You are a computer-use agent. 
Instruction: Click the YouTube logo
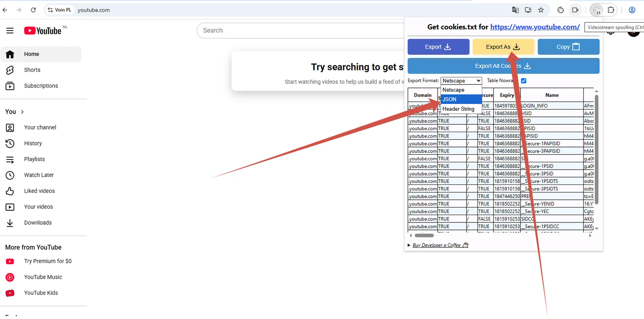coord(43,31)
